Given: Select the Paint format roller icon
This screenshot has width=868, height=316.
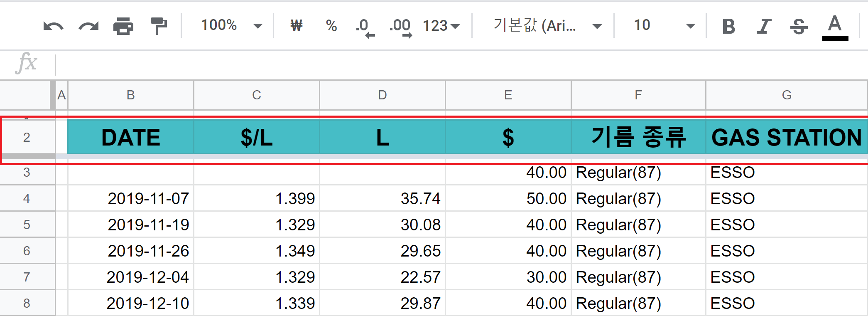Looking at the screenshot, I should (x=158, y=26).
